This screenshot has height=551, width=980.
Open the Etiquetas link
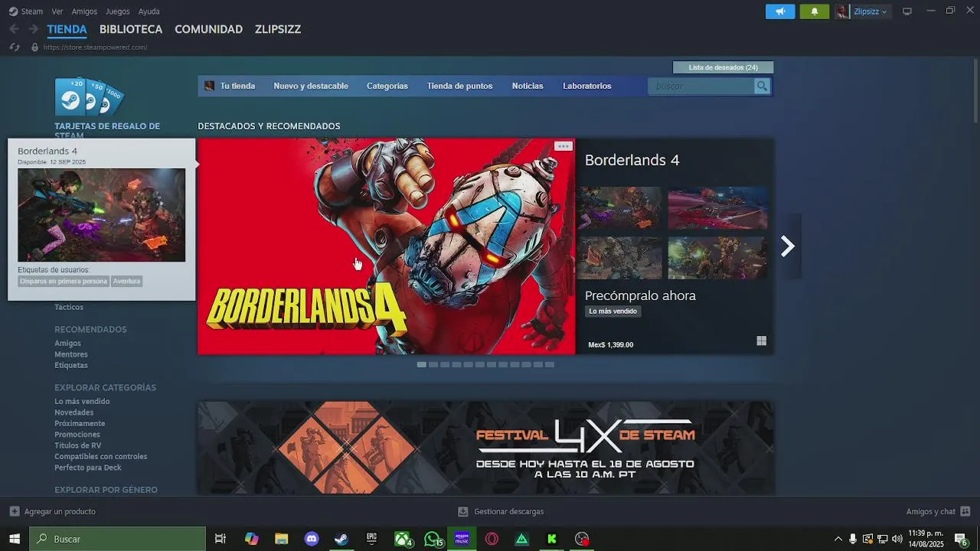point(71,365)
